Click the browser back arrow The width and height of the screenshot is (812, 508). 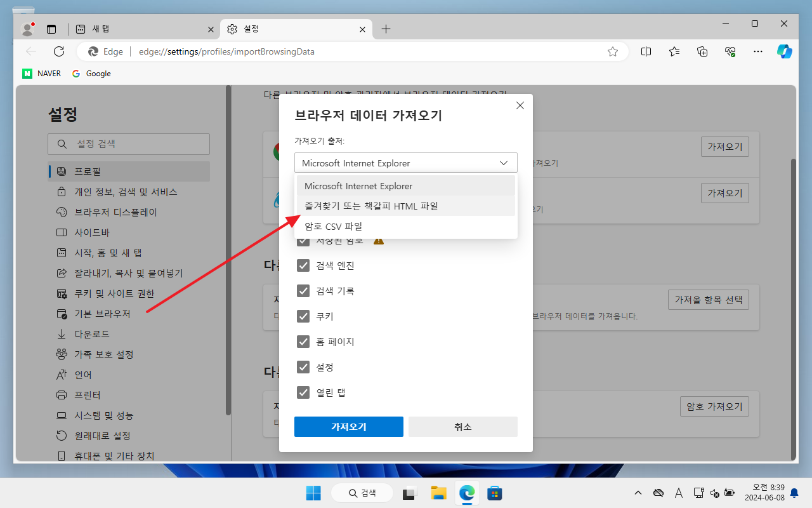point(31,51)
